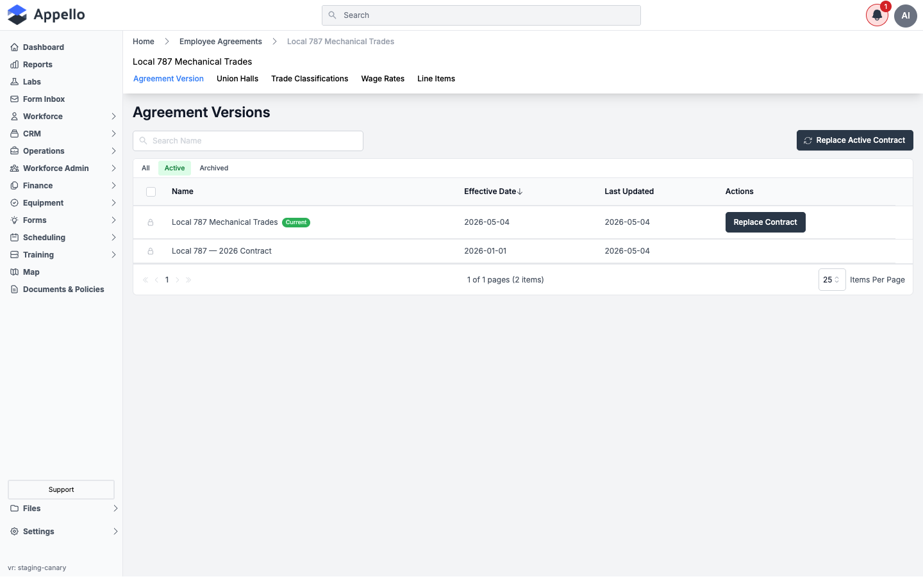Toggle the select-all checkbox in table header
The width and height of the screenshot is (923, 588).
[x=151, y=192]
